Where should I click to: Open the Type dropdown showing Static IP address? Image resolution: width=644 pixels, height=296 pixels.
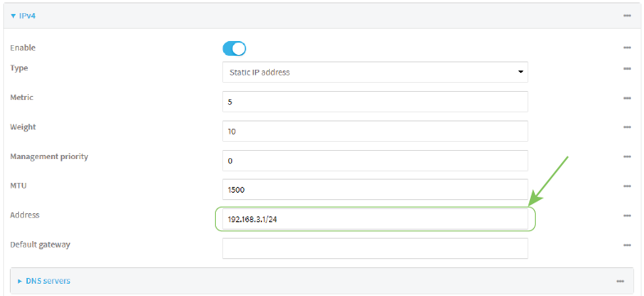[375, 72]
